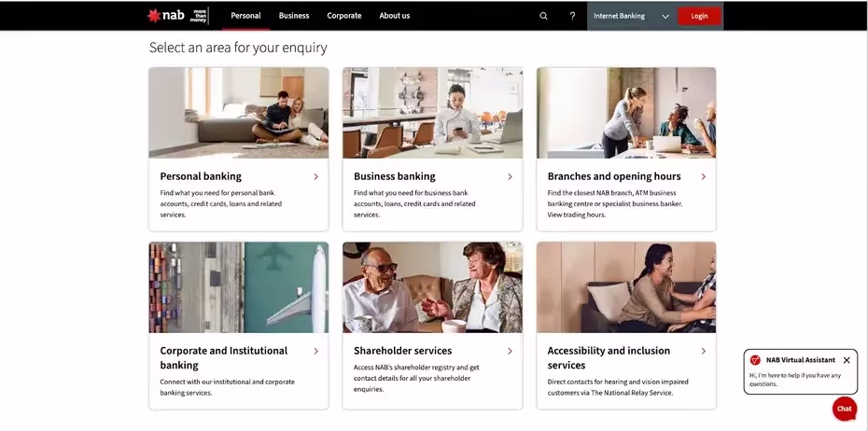Image resolution: width=868 pixels, height=431 pixels.
Task: Click chevron next to Corporate and Institutional banking
Action: 315,351
